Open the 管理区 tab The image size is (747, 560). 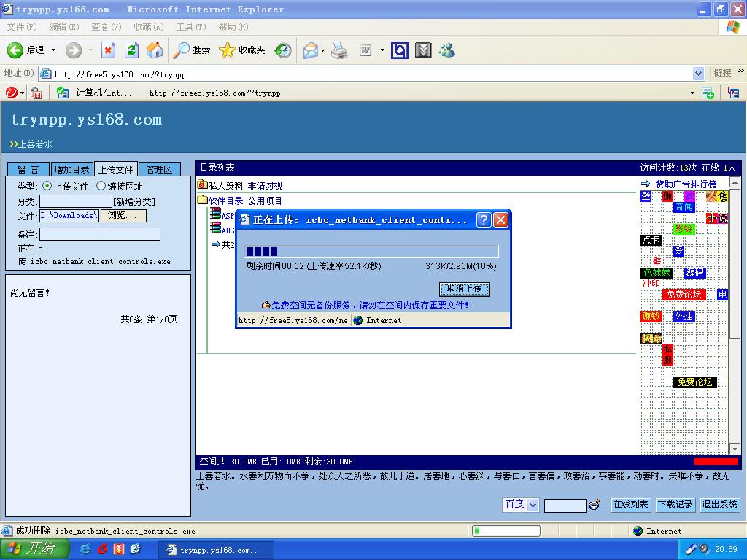(158, 169)
